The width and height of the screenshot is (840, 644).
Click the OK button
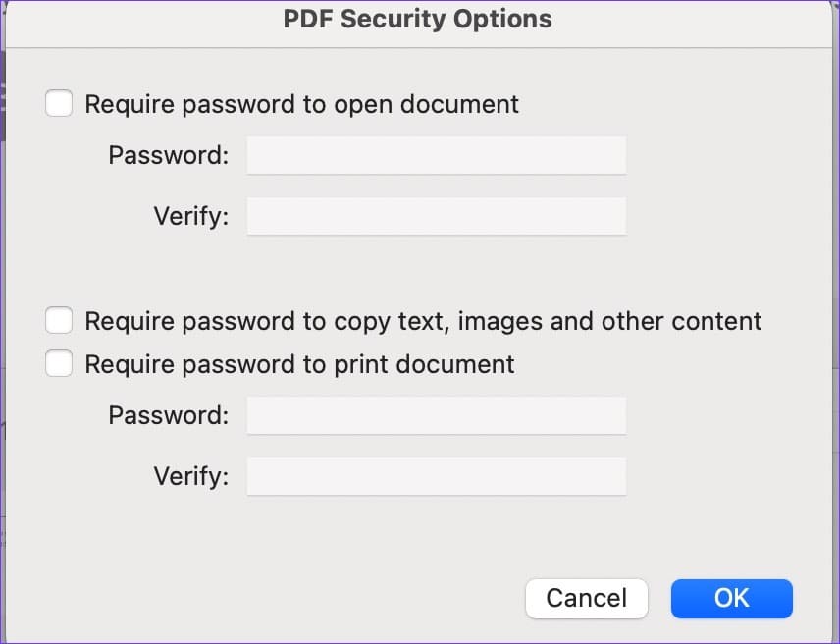(x=731, y=599)
